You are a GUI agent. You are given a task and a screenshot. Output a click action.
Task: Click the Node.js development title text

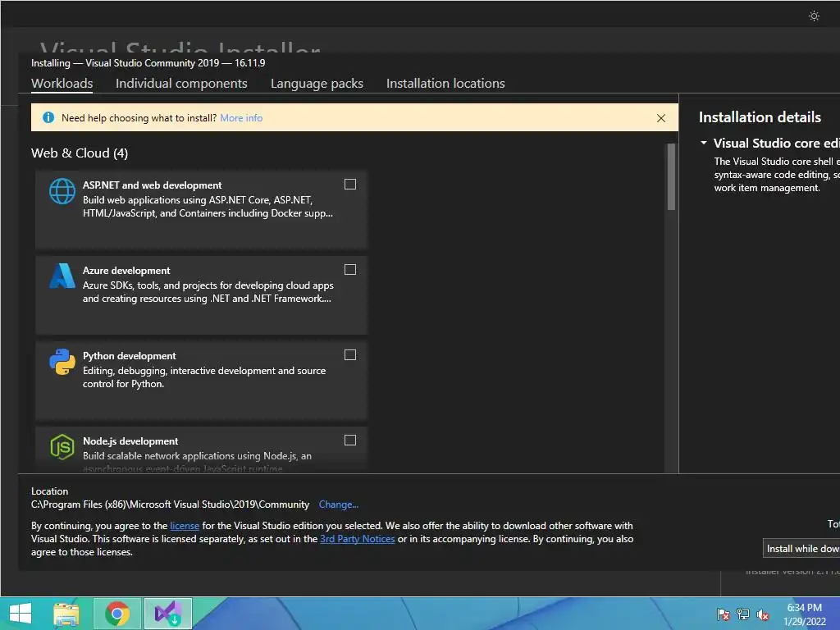coord(130,441)
